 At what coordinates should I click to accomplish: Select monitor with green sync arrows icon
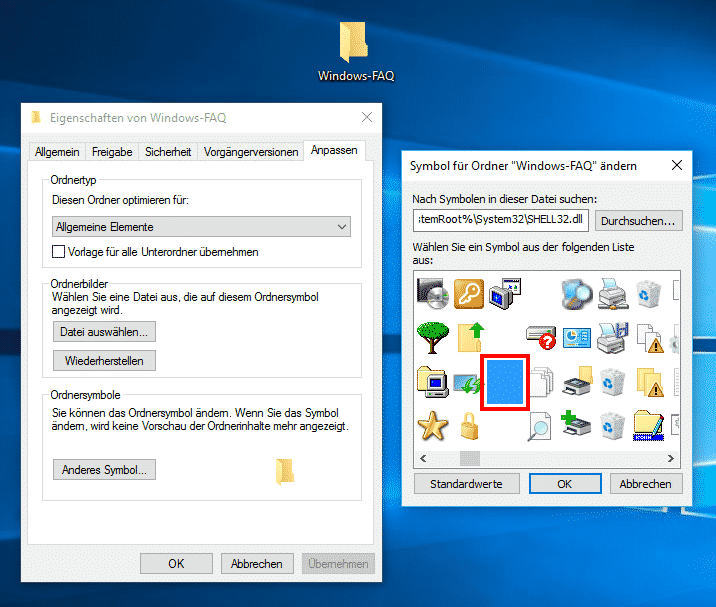pyautogui.click(x=467, y=383)
